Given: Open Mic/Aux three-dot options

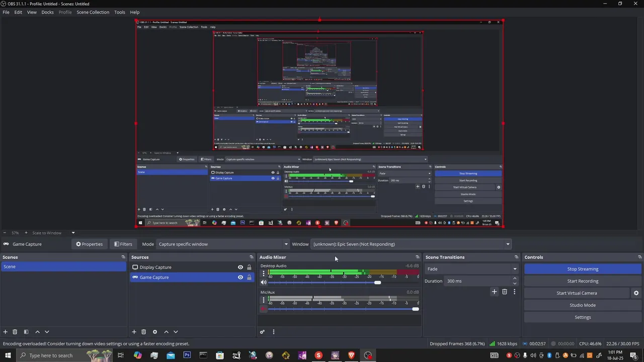Looking at the screenshot, I should click(263, 301).
